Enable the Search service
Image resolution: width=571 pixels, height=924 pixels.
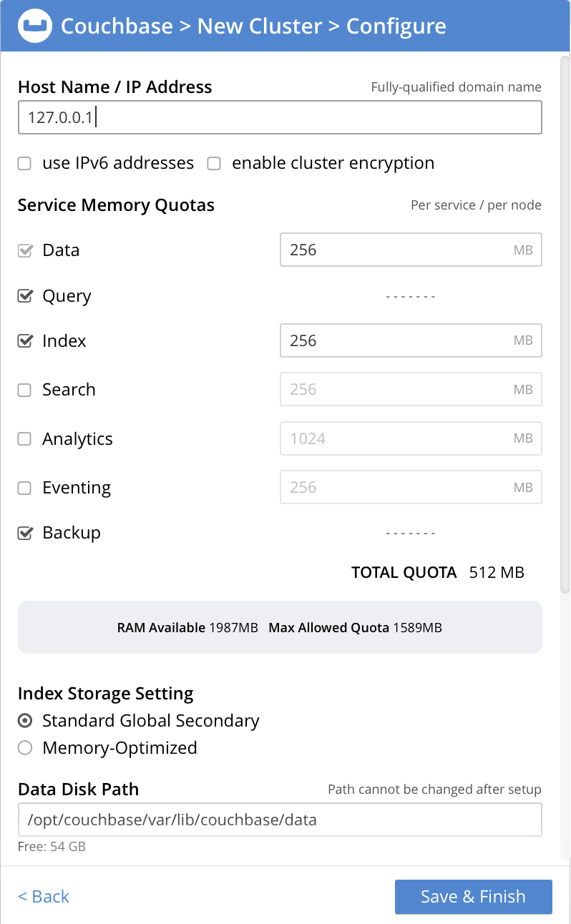[x=24, y=390]
